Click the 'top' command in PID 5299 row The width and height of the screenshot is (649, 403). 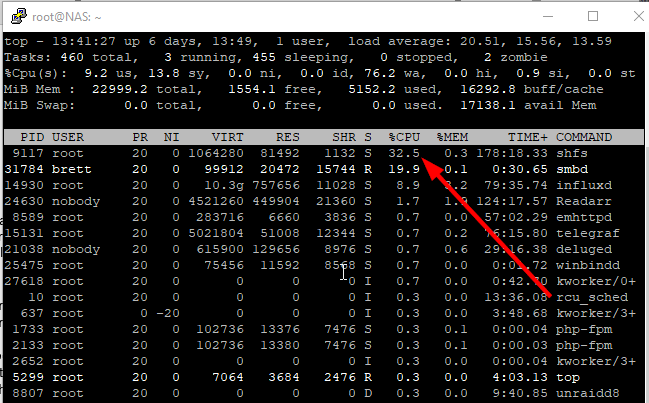tap(568, 377)
